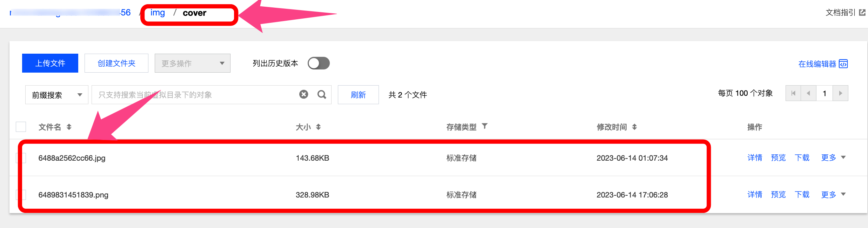Screen dimensions: 868x228
Task: Open the online editor code icon
Action: pyautogui.click(x=843, y=64)
